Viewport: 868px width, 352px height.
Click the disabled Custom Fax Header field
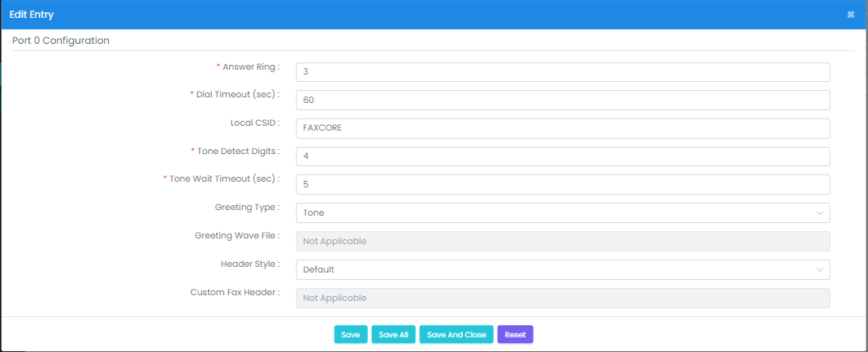(563, 298)
